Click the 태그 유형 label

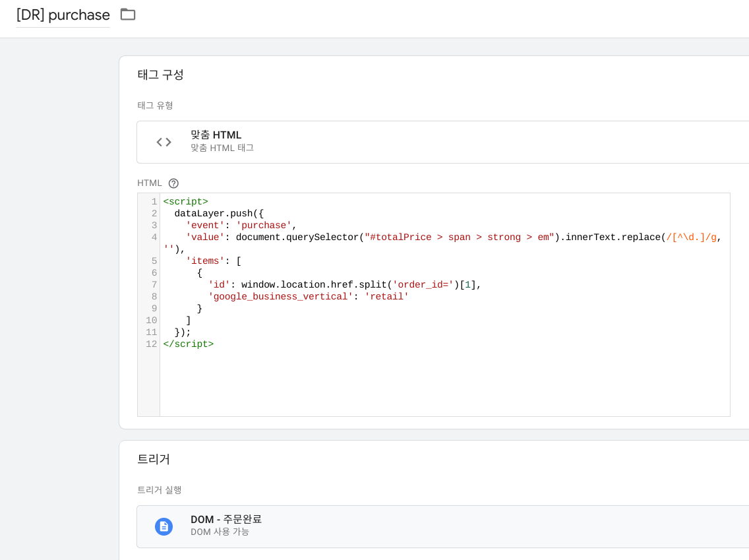[155, 105]
